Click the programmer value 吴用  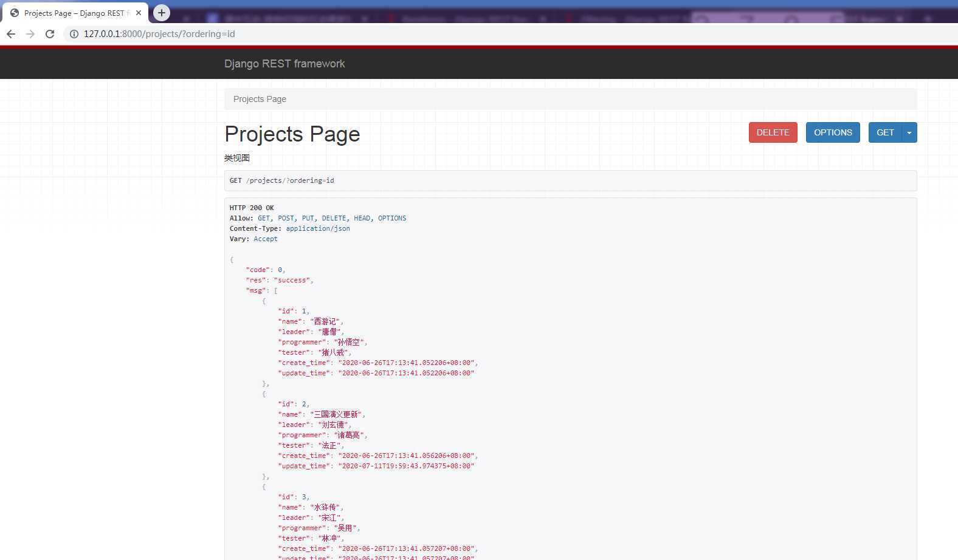[346, 528]
